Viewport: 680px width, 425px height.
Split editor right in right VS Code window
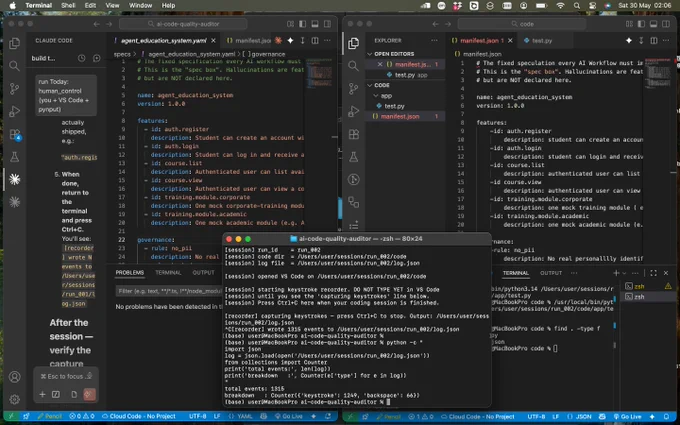point(654,40)
